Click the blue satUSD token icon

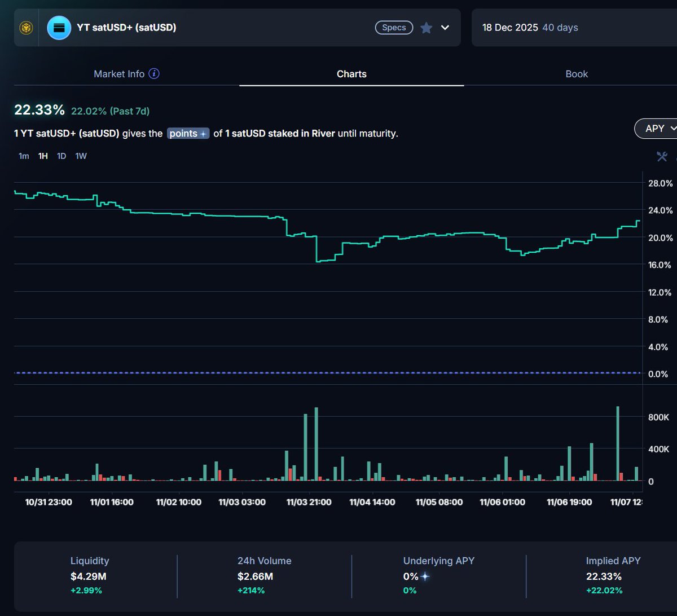click(x=59, y=28)
